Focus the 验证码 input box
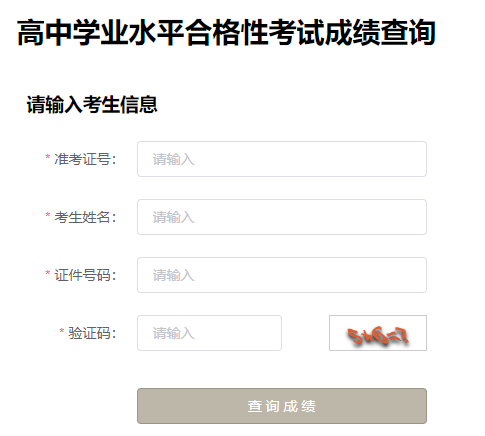The height and width of the screenshot is (436, 485). (209, 333)
